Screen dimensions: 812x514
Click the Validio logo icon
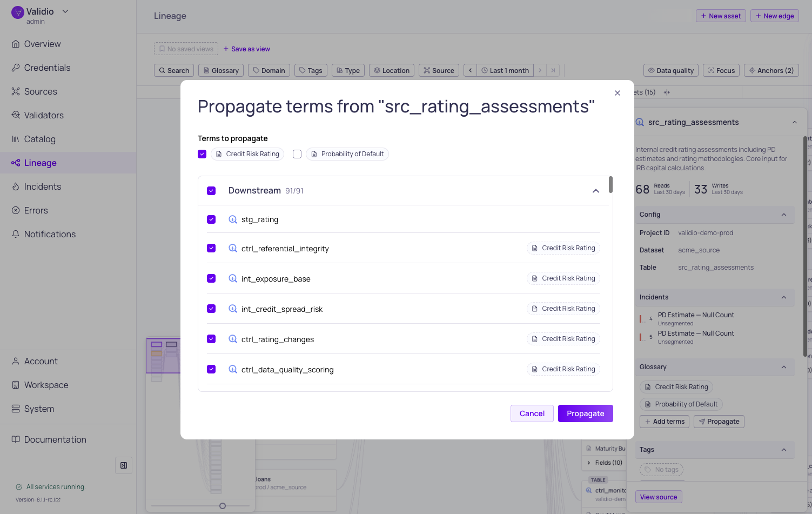tap(18, 12)
